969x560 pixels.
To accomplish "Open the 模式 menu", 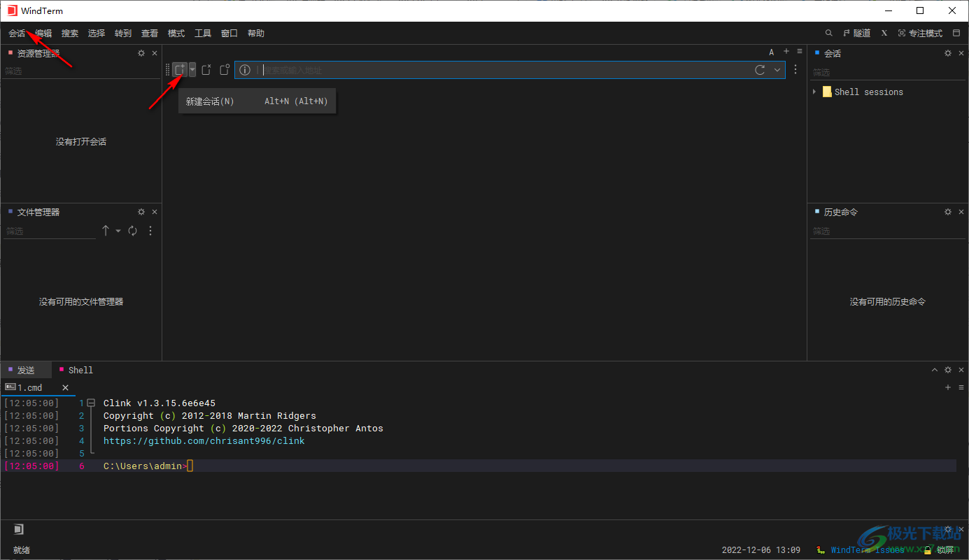I will coord(176,34).
